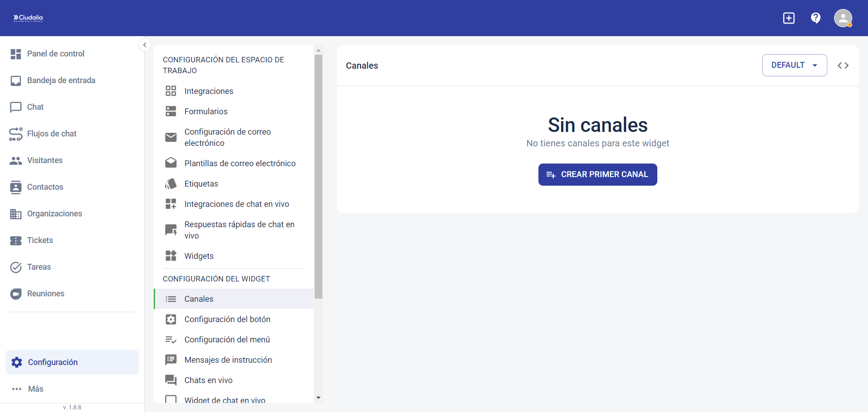Screen dimensions: 868x412
Task: Select the Formularios icon in settings menu
Action: click(171, 111)
